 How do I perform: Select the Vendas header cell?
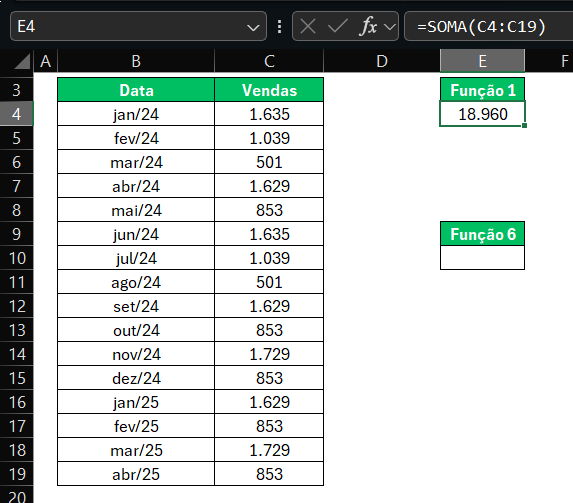coord(269,90)
